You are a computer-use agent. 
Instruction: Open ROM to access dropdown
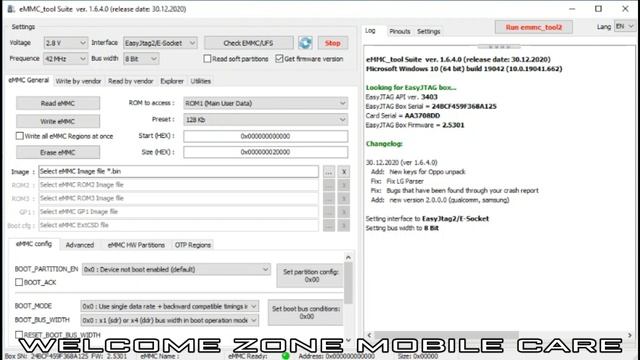(x=265, y=103)
